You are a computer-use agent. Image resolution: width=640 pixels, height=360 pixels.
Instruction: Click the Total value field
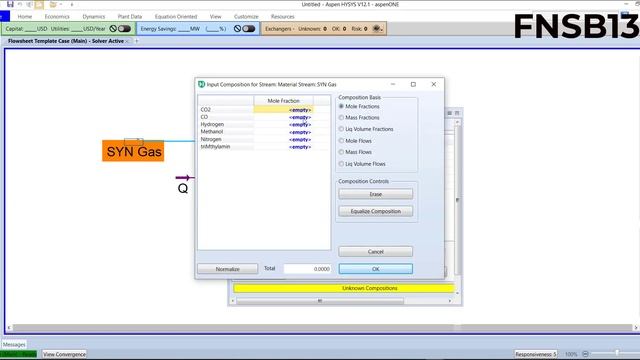point(307,269)
